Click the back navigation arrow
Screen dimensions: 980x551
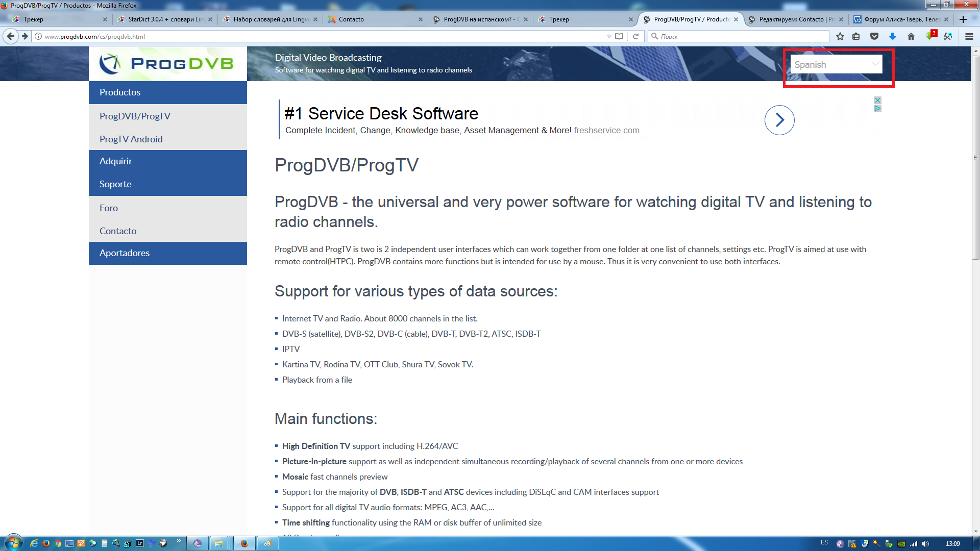click(x=11, y=36)
